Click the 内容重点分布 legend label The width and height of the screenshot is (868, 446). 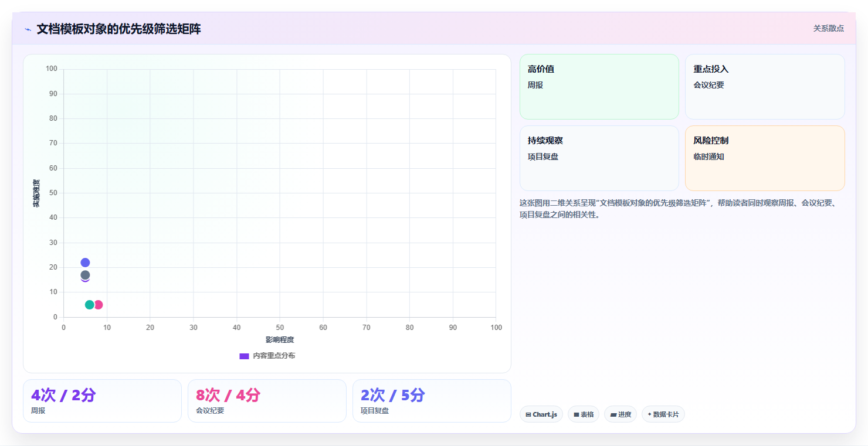tap(274, 356)
